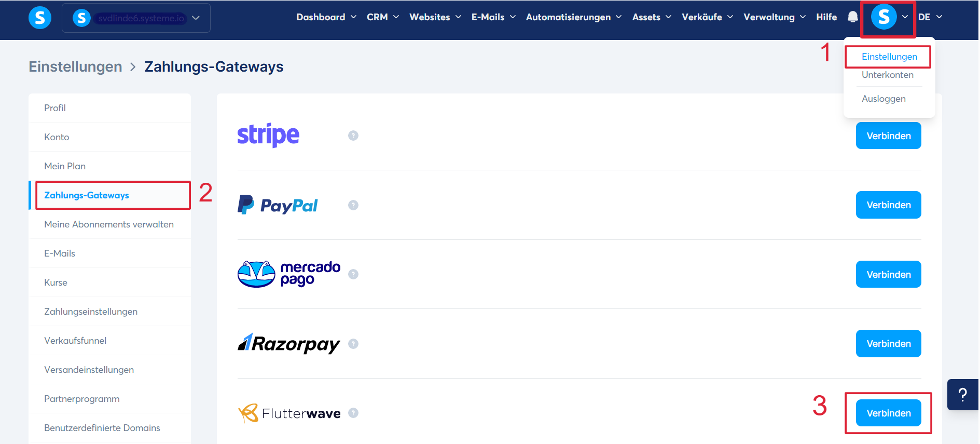Click the help icon next to PayPal
The width and height of the screenshot is (980, 444).
[353, 205]
